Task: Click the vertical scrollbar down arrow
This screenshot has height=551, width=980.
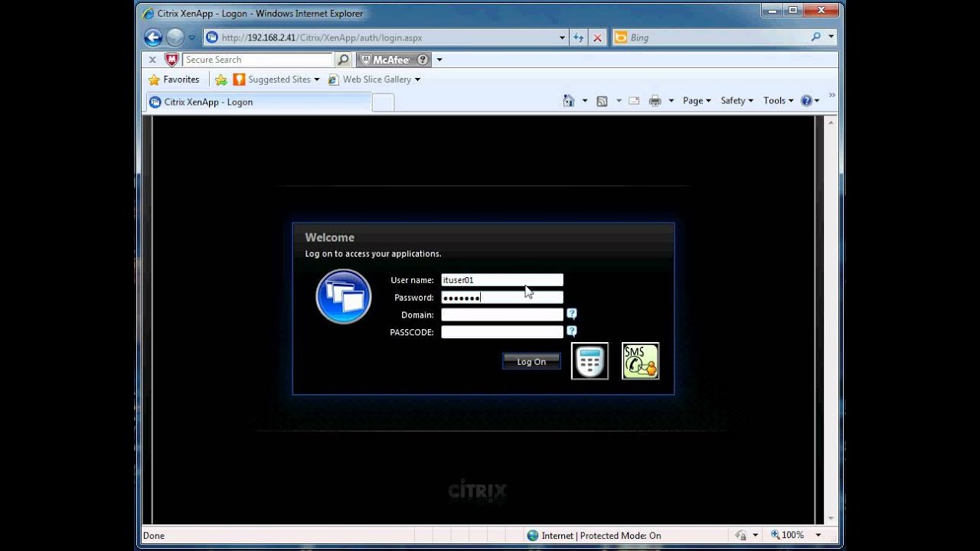Action: tap(831, 517)
